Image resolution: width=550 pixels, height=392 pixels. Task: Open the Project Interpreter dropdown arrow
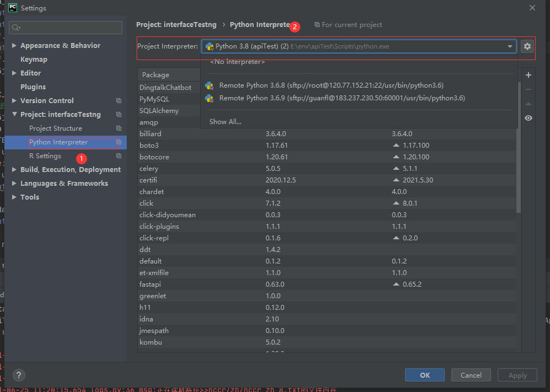510,46
